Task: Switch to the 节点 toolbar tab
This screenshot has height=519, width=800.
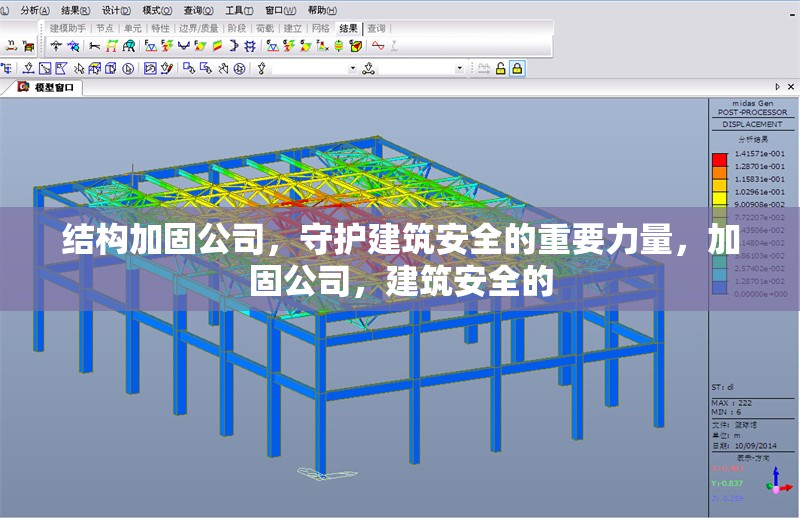Action: (105, 29)
